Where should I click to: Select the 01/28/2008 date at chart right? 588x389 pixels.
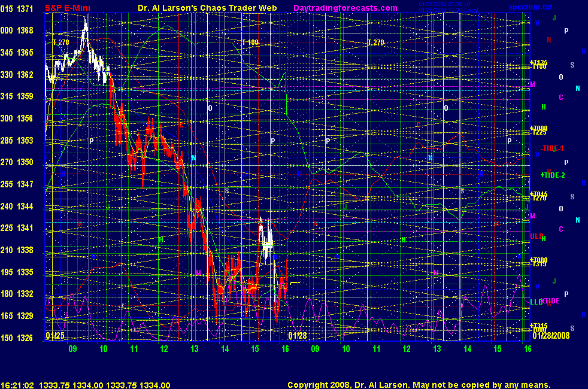coord(551,335)
